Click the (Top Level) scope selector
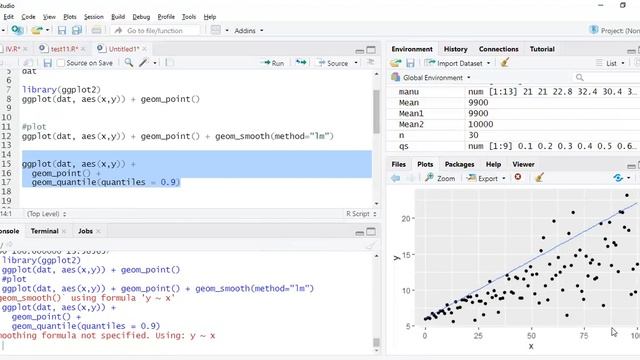The width and height of the screenshot is (640, 360). click(47, 214)
